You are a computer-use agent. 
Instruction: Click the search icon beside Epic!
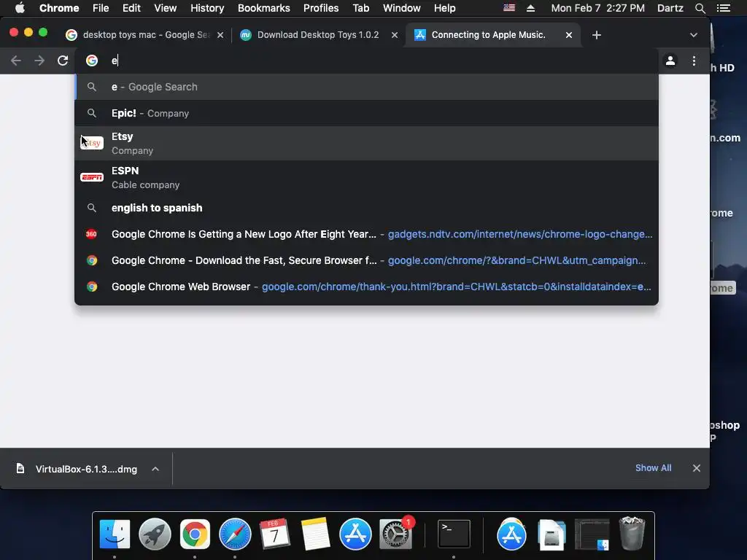coord(91,113)
